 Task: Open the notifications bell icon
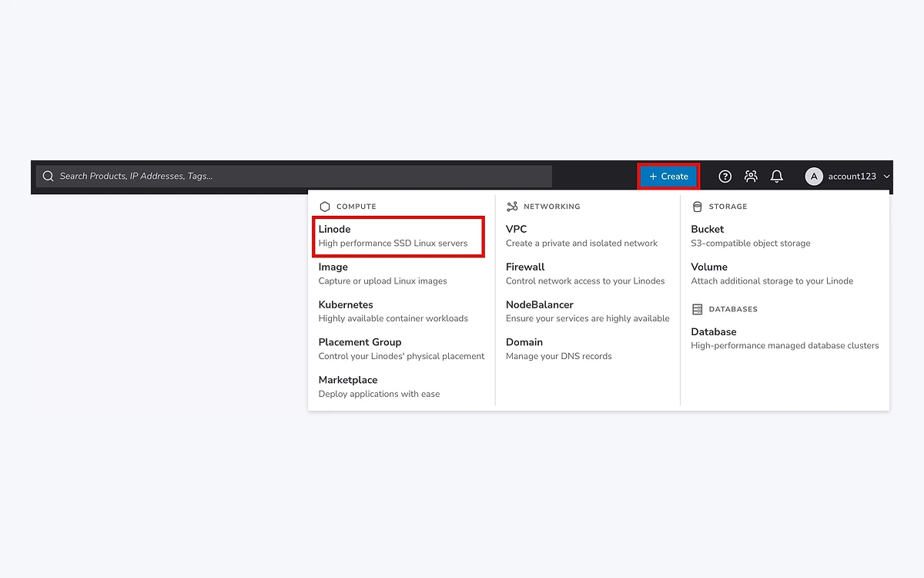pos(777,176)
